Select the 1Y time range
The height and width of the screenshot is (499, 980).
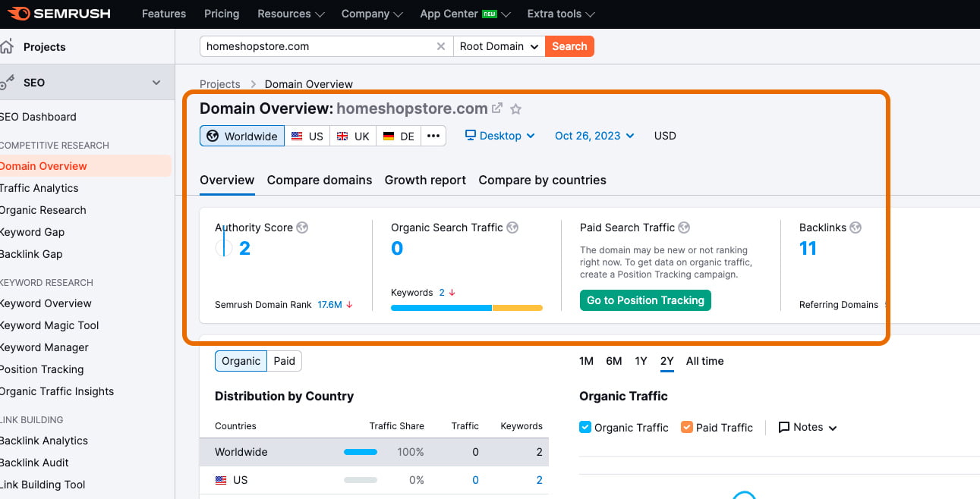click(641, 361)
